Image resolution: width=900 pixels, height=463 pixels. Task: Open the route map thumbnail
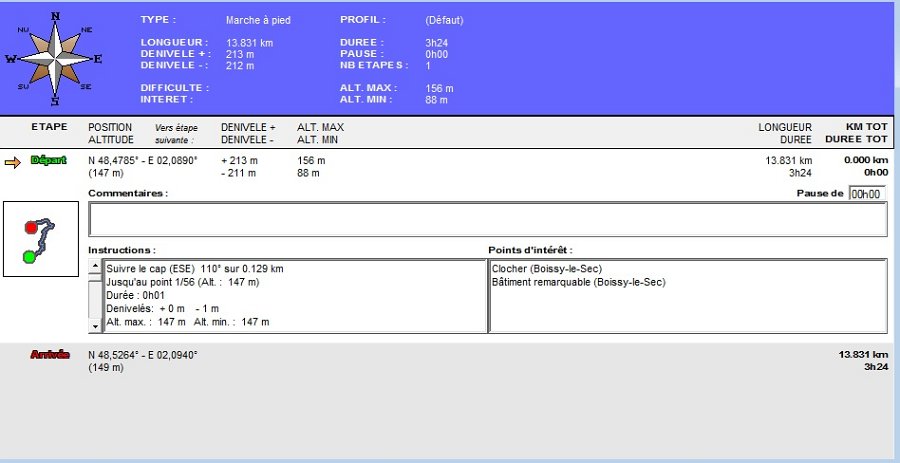point(41,239)
